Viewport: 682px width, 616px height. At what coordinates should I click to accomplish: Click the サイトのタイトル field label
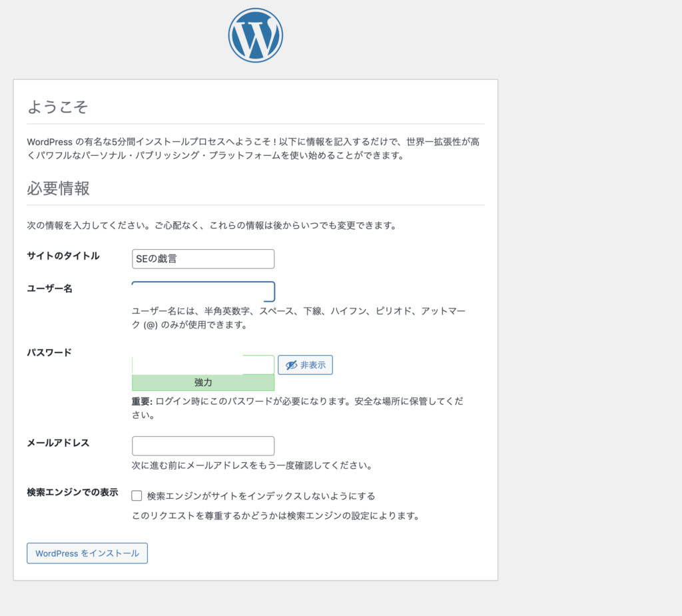63,256
